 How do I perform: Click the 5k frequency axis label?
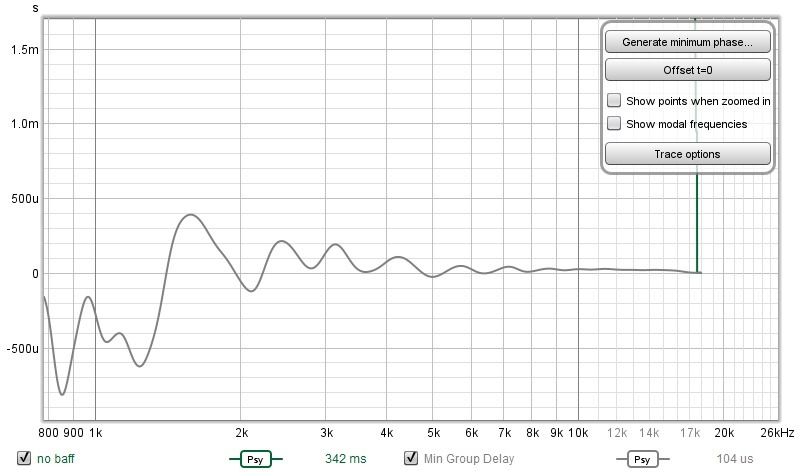(x=433, y=433)
